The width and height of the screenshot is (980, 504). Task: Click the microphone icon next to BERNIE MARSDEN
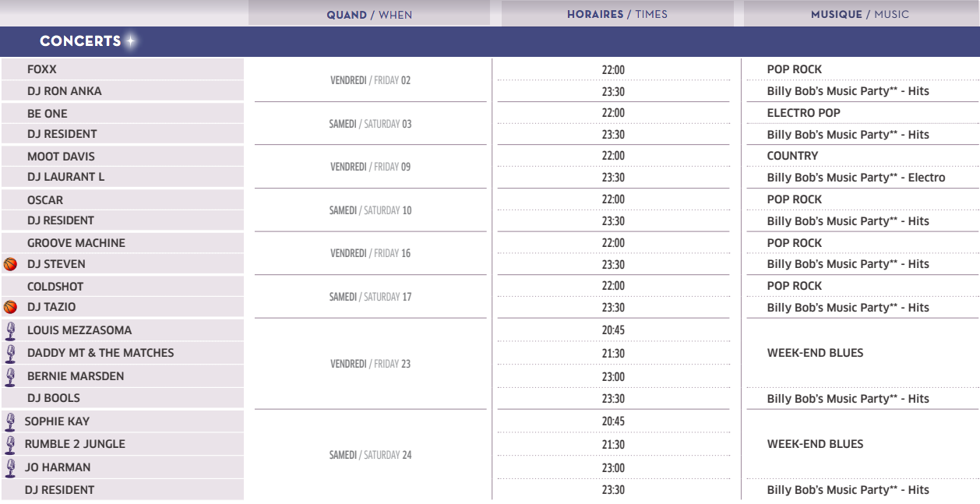pyautogui.click(x=10, y=377)
